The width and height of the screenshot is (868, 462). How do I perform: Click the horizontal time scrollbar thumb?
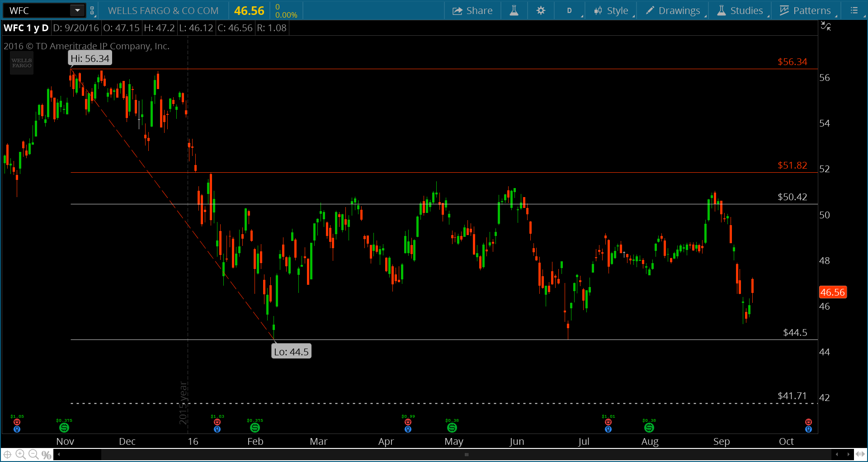[466, 454]
